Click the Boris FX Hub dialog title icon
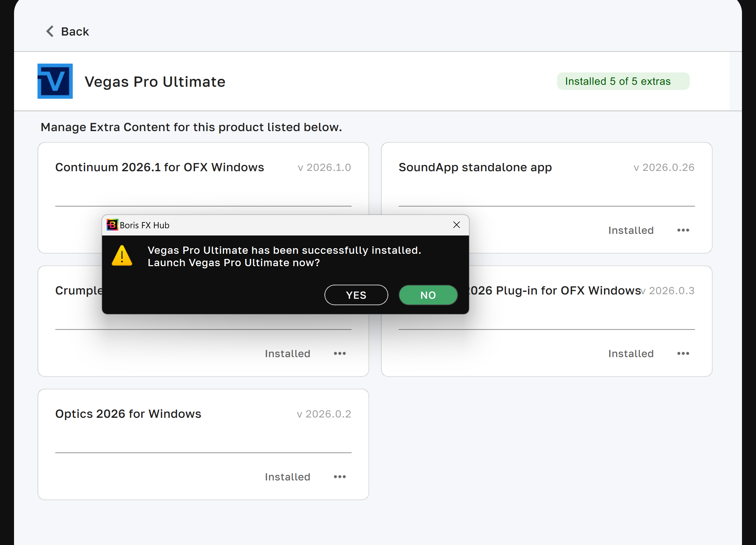 (112, 225)
